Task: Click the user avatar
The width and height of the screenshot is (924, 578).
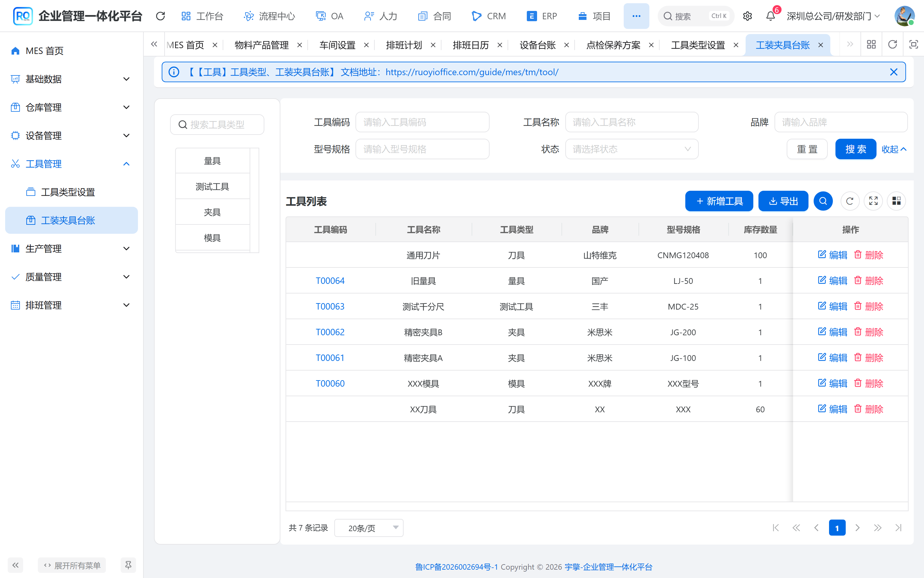Action: click(904, 16)
